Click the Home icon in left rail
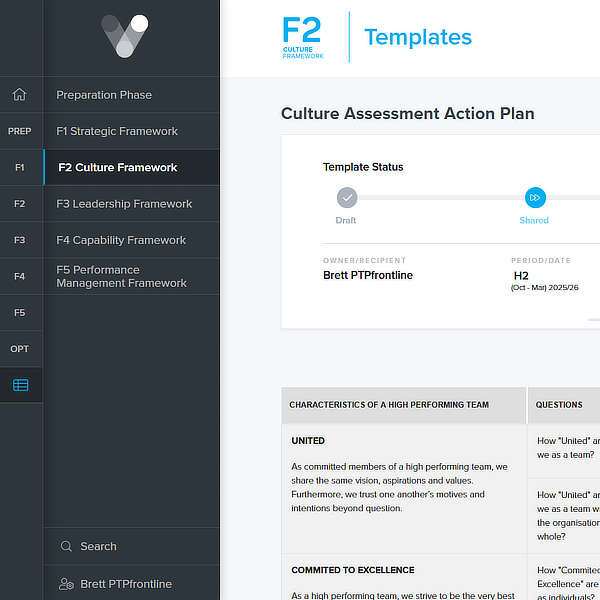The height and width of the screenshot is (600, 600). coord(19,95)
